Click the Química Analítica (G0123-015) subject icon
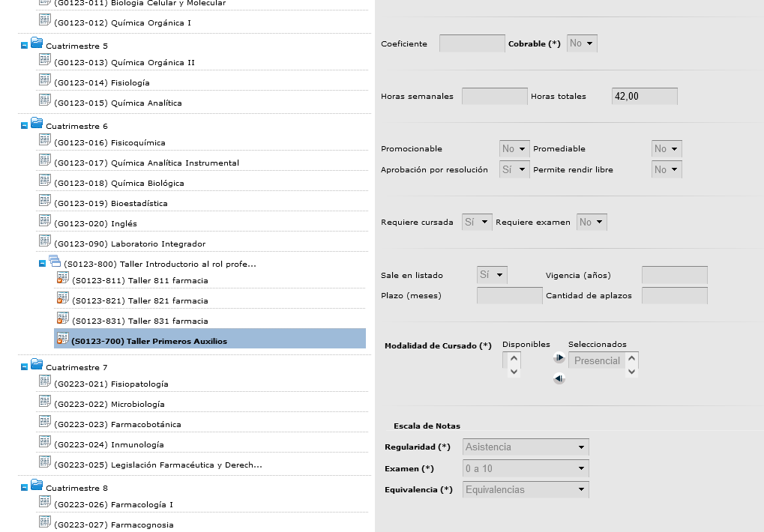The height and width of the screenshot is (532, 764). coord(45,100)
